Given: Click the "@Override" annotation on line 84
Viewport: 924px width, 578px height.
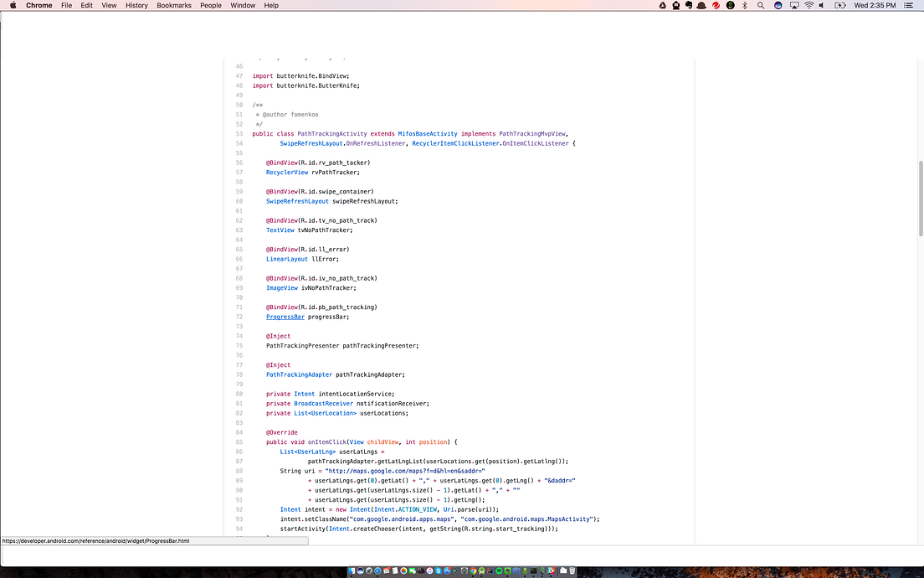Looking at the screenshot, I should [282, 432].
